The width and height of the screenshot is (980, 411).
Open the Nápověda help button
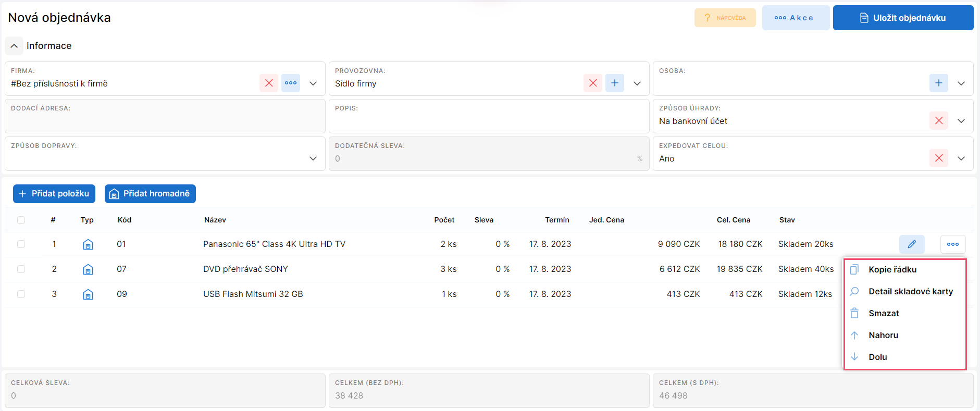[725, 18]
